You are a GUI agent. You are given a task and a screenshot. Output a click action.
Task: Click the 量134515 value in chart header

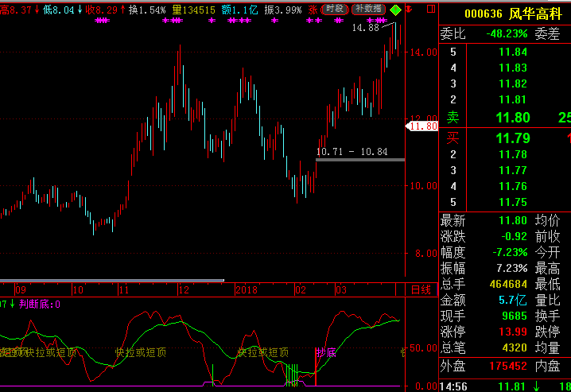pos(194,10)
